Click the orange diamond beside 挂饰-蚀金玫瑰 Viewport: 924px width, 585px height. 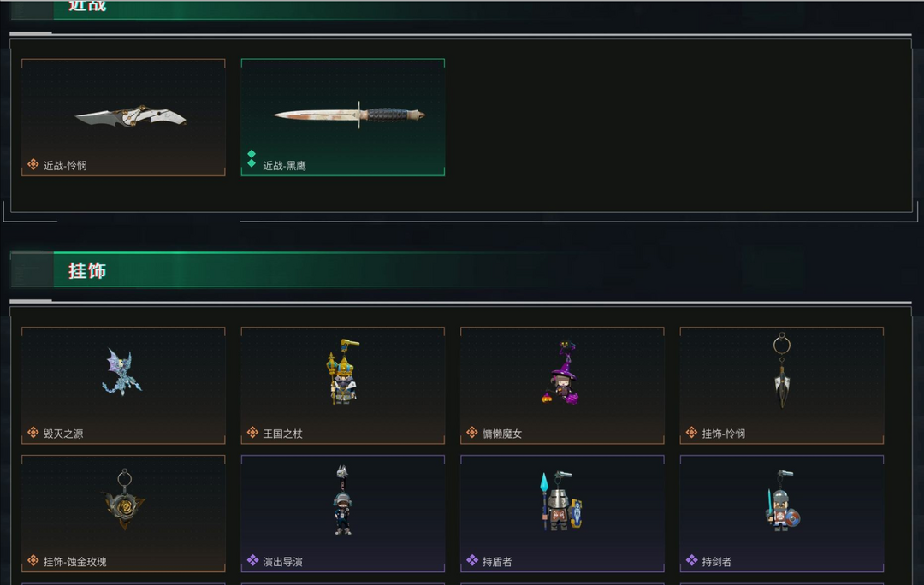(33, 560)
